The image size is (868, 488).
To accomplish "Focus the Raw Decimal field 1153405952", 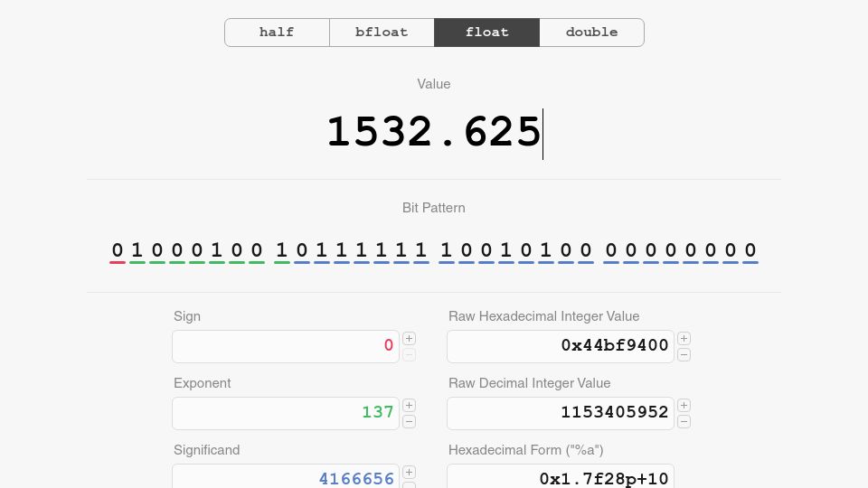I will tap(561, 413).
